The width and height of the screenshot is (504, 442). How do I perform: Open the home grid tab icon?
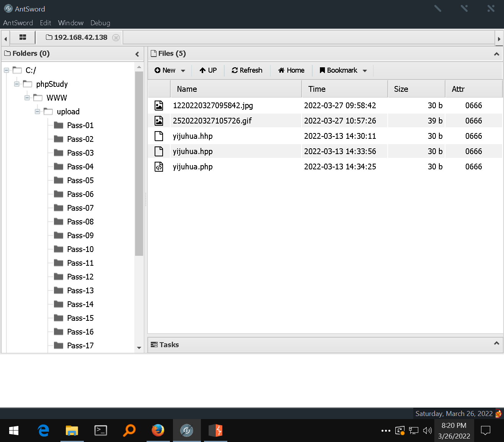(23, 37)
